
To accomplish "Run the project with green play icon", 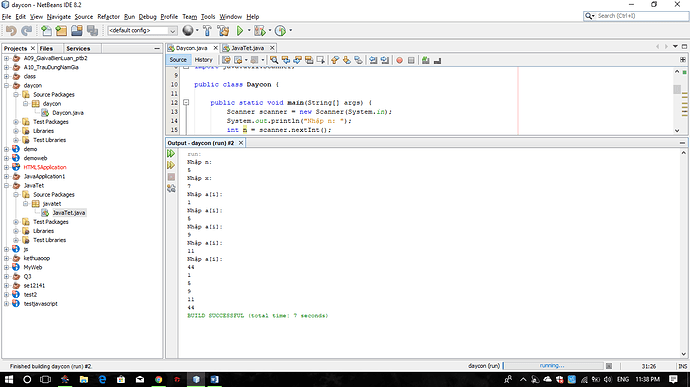I will (x=240, y=30).
